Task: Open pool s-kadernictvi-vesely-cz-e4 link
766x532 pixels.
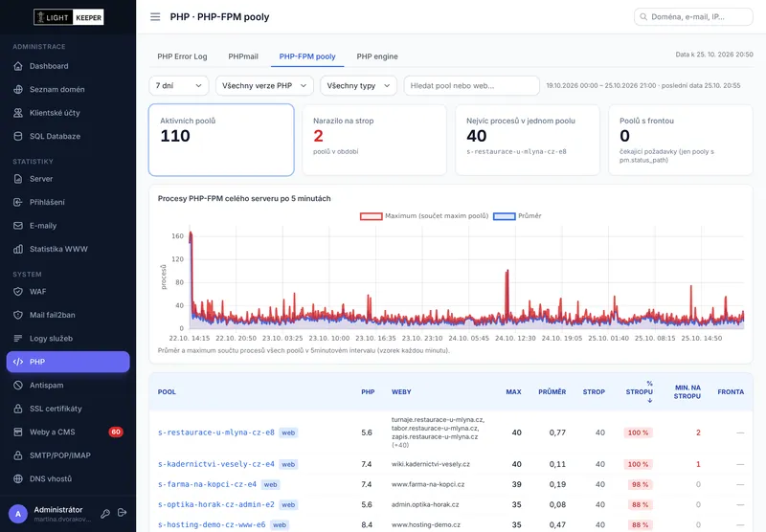Action: (216, 464)
